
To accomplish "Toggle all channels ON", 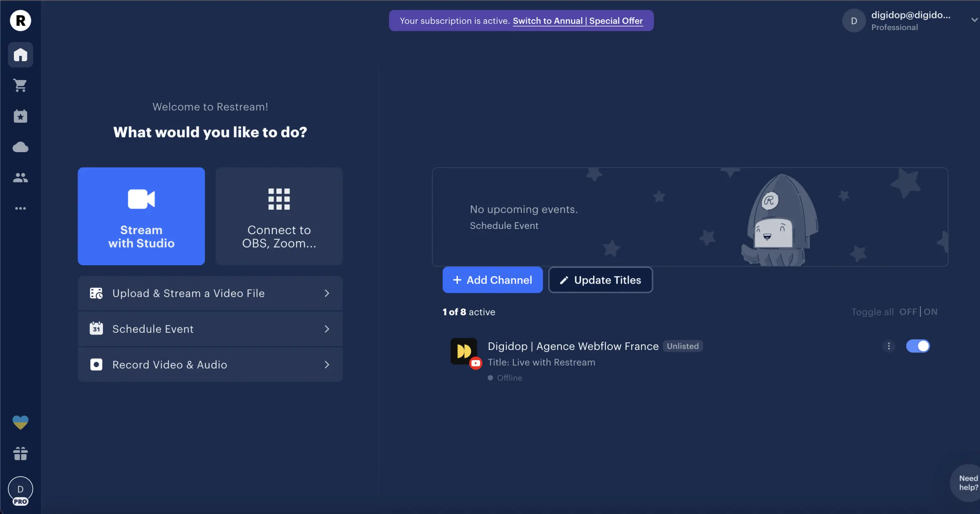I will (x=931, y=312).
